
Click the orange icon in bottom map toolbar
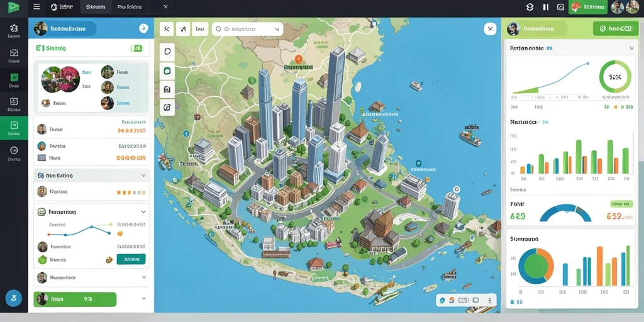click(452, 300)
